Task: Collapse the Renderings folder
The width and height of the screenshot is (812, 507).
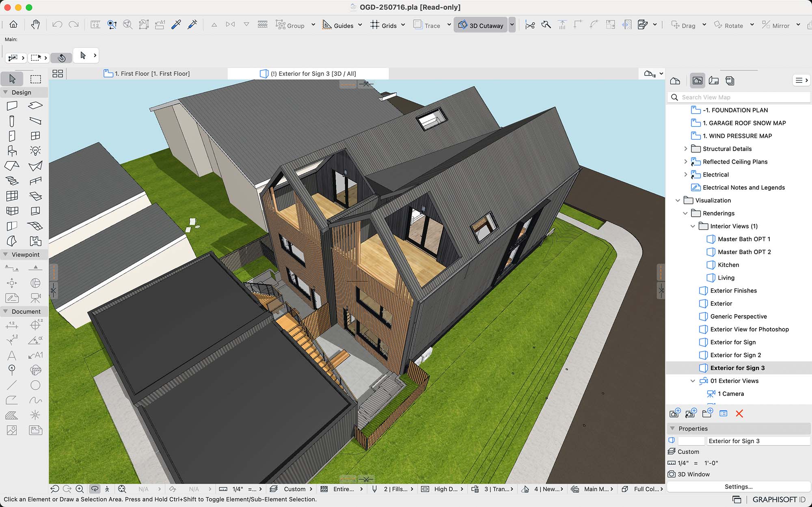Action: point(686,213)
